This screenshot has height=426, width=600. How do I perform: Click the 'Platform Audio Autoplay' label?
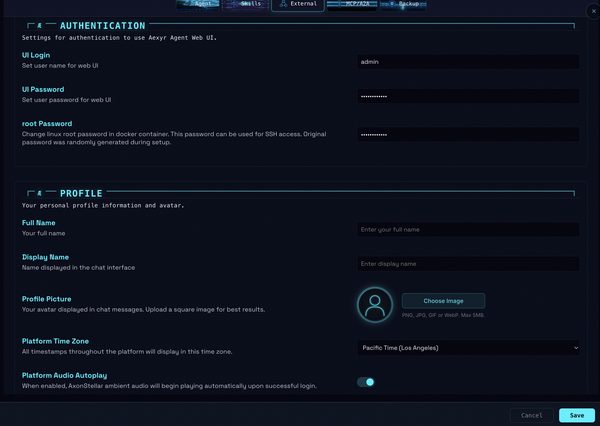[x=64, y=375]
